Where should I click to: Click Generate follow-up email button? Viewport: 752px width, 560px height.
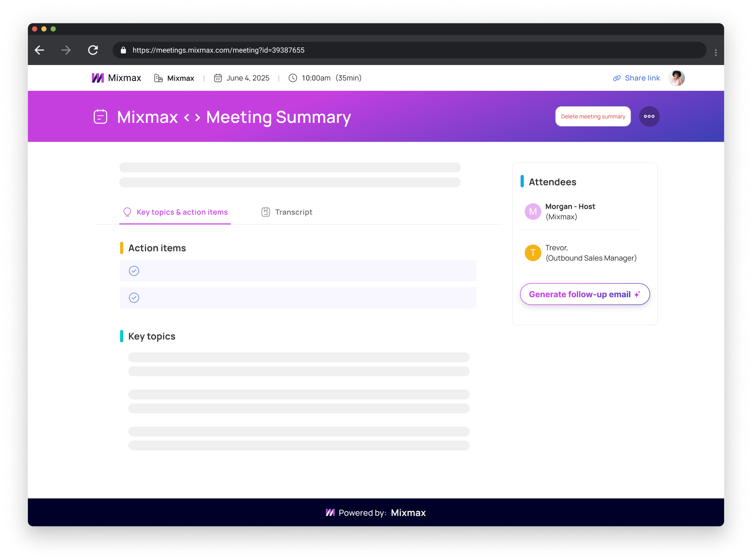[585, 294]
